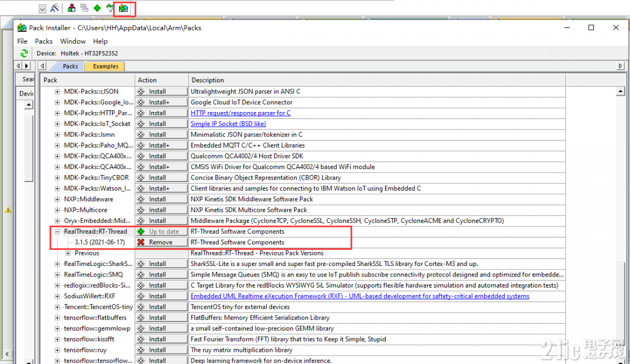Install the NXP::Middleware pack
This screenshot has width=630, height=364.
pyautogui.click(x=162, y=199)
